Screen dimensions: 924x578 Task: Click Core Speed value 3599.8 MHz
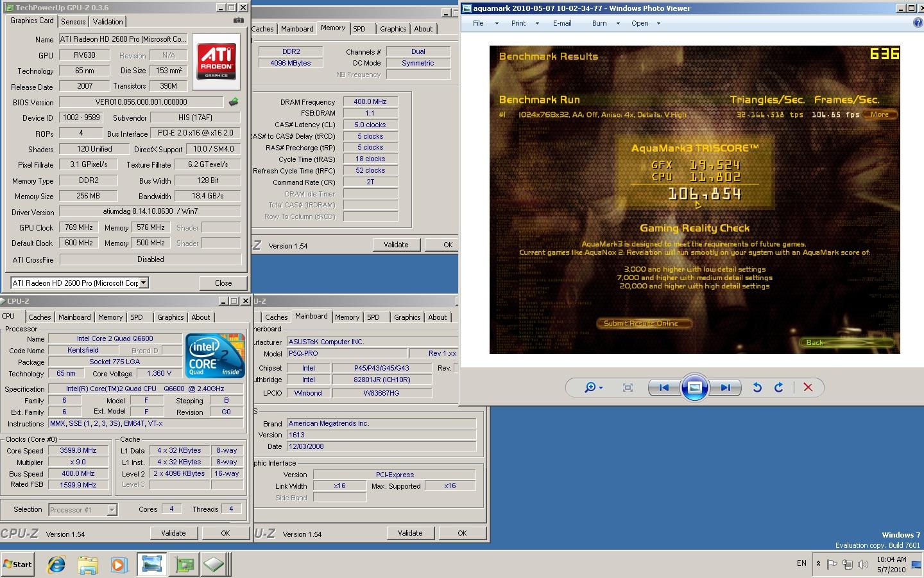pyautogui.click(x=78, y=451)
